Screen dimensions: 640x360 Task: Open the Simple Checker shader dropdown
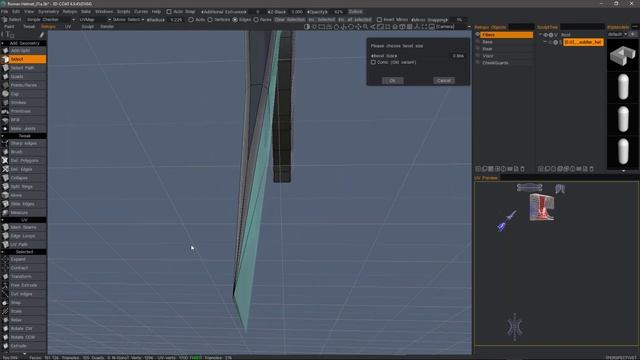pyautogui.click(x=51, y=20)
